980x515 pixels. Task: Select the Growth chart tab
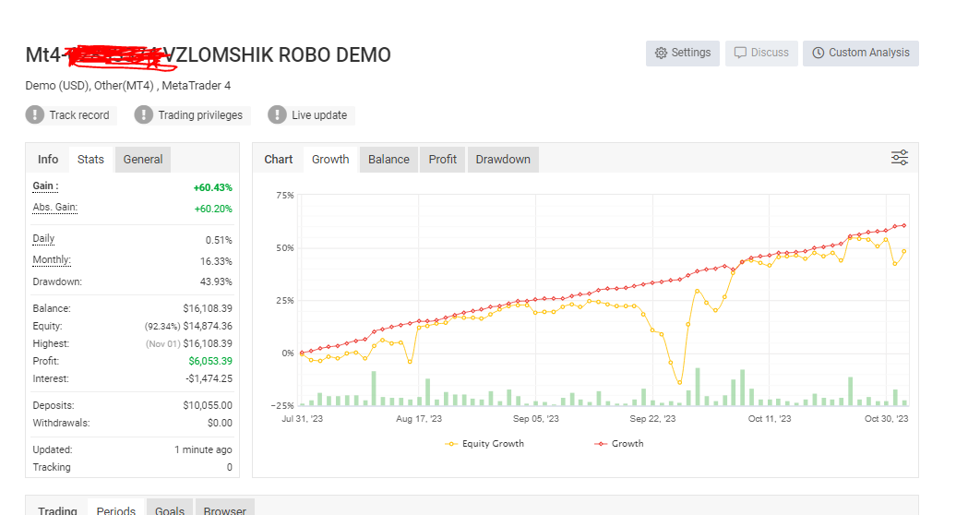click(330, 160)
